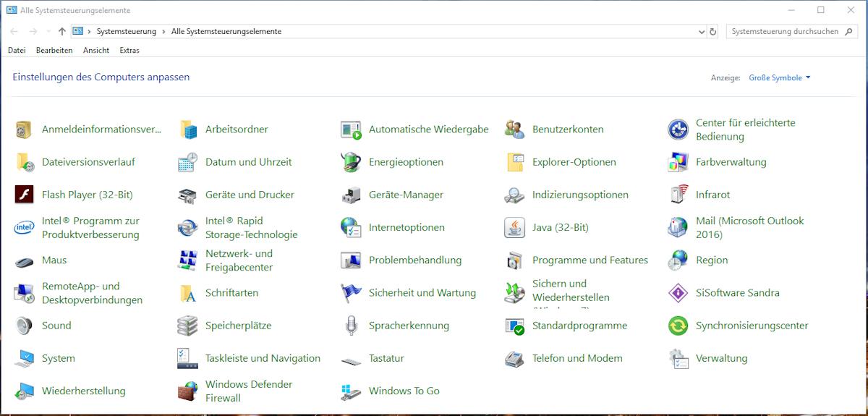Open the Arbeitsordner icon
This screenshot has width=868, height=416.
[188, 130]
